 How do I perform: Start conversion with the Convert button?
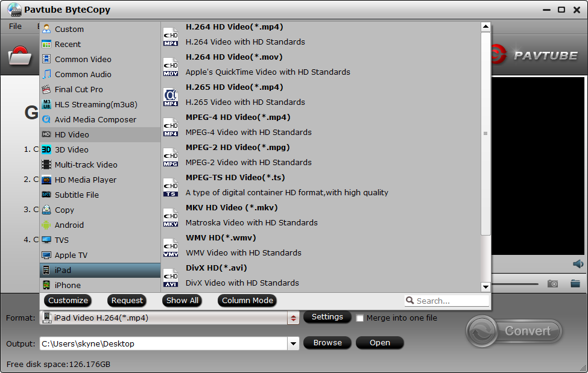514,331
